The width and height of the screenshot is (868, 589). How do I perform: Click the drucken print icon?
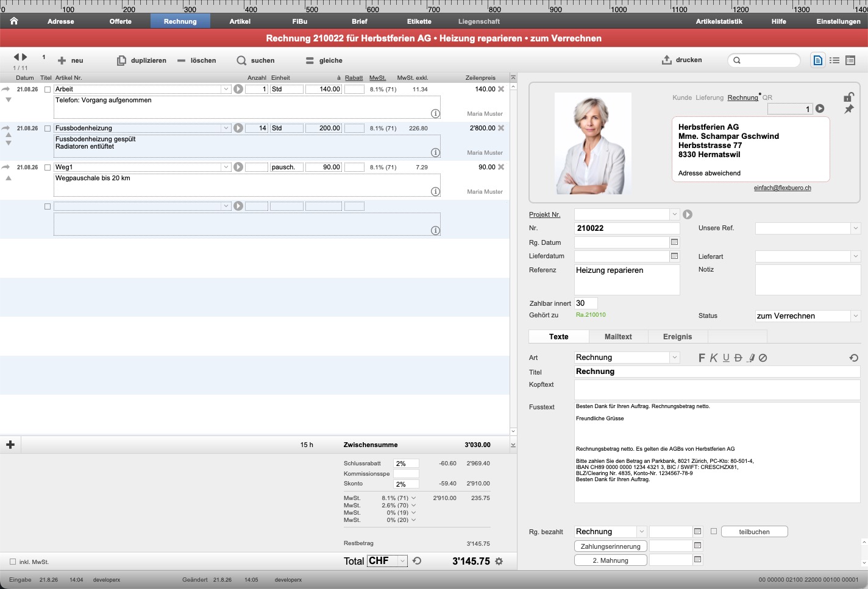666,60
